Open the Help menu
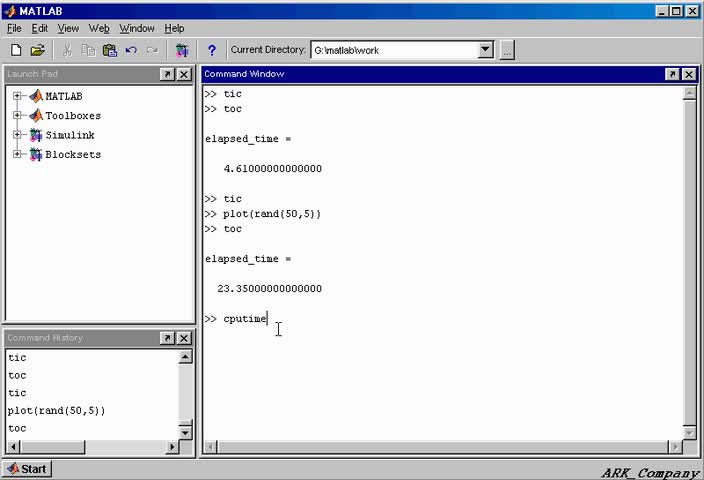704x480 pixels. [x=174, y=28]
